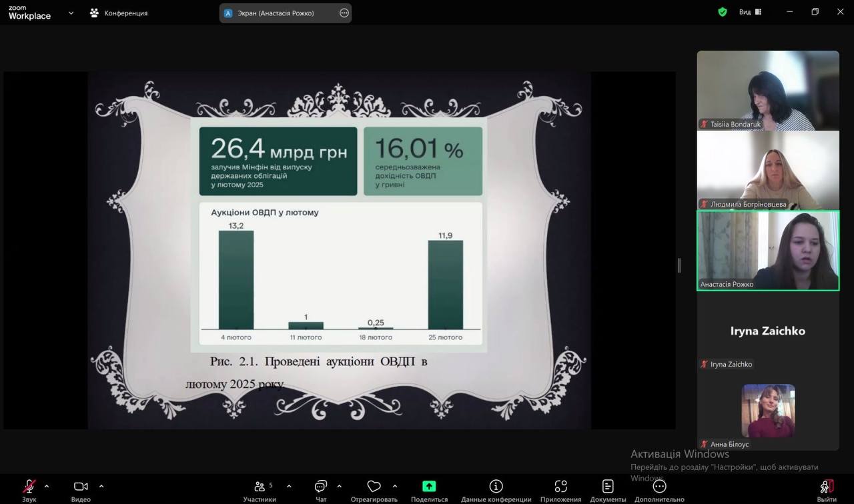The height and width of the screenshot is (504, 854).
Task: Unmute the microphone with Звук icon
Action: tap(29, 487)
